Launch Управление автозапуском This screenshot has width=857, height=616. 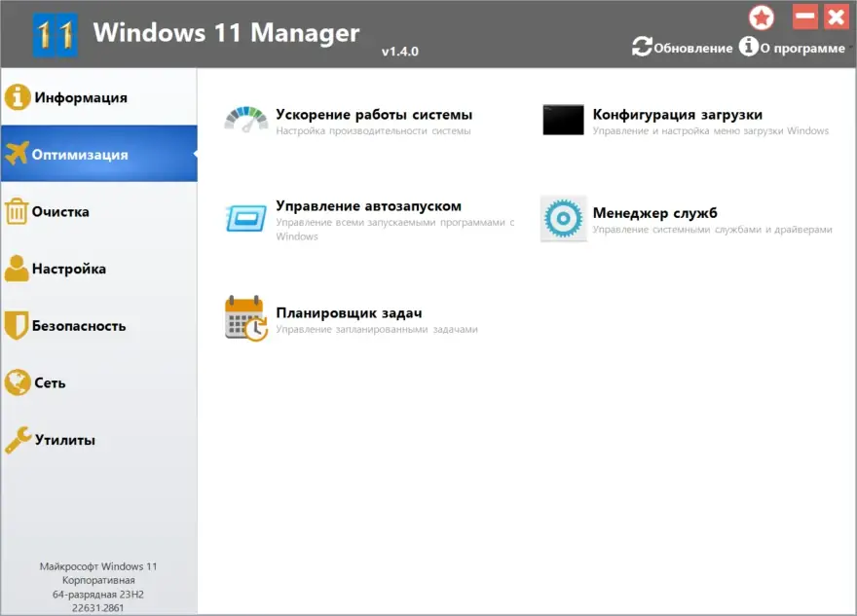pos(368,206)
